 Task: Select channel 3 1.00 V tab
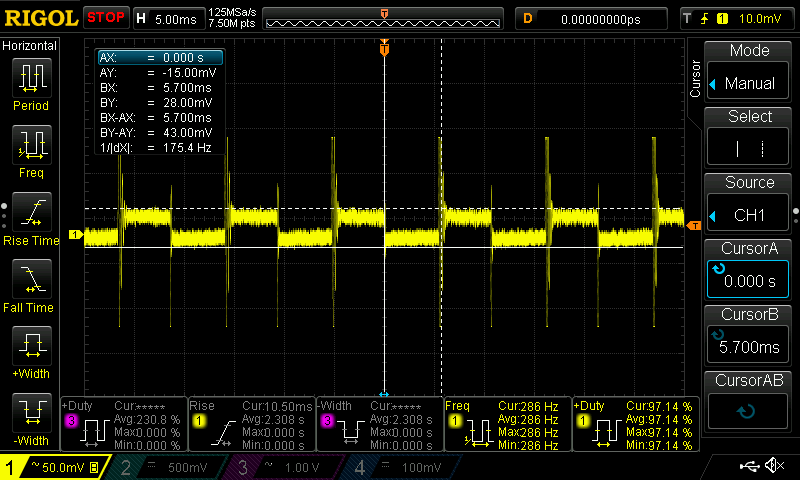pos(285,467)
